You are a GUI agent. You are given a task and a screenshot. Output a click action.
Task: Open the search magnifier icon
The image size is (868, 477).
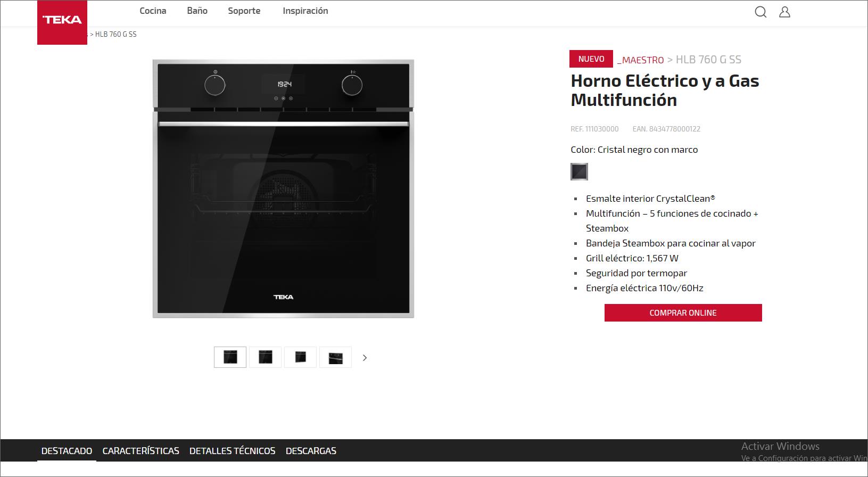(760, 12)
